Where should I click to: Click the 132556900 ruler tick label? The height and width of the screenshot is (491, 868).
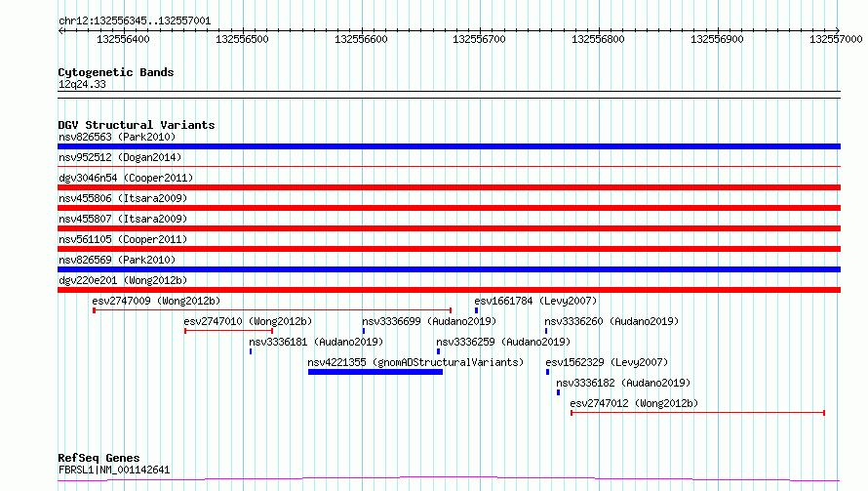pos(717,39)
